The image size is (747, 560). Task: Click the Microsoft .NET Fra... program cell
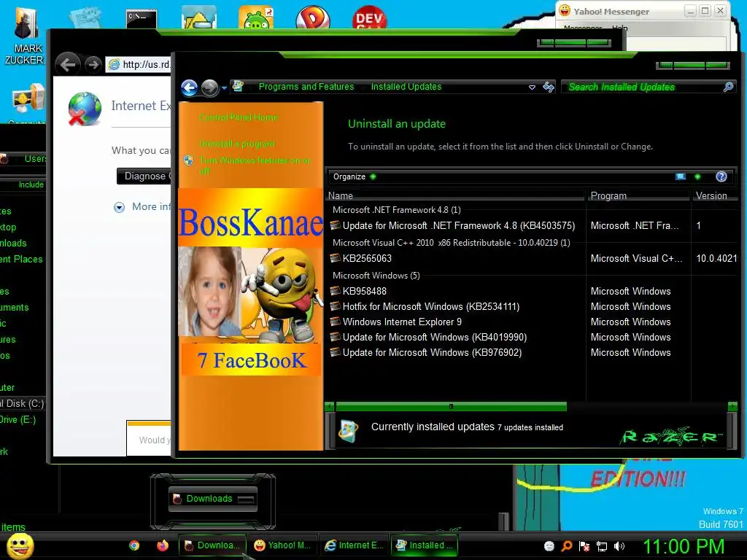pyautogui.click(x=635, y=226)
